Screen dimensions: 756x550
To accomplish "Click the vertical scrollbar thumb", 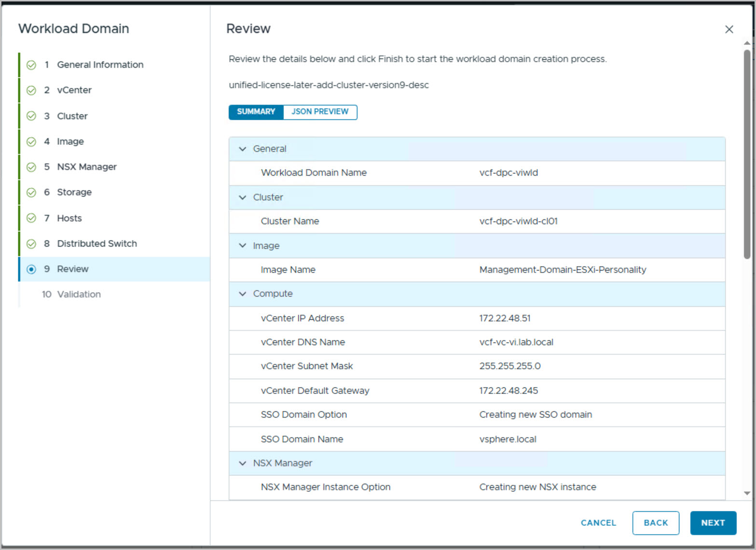I will (747, 155).
